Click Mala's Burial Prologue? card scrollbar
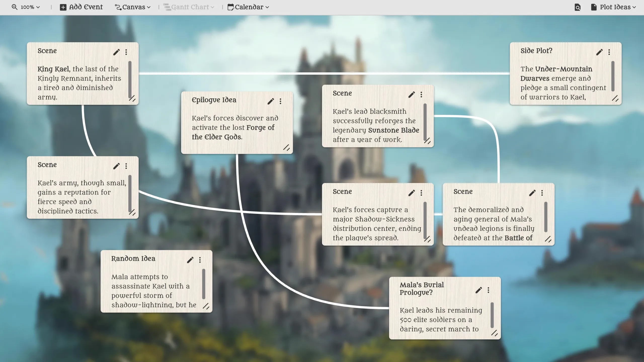The width and height of the screenshot is (644, 362). (492, 315)
